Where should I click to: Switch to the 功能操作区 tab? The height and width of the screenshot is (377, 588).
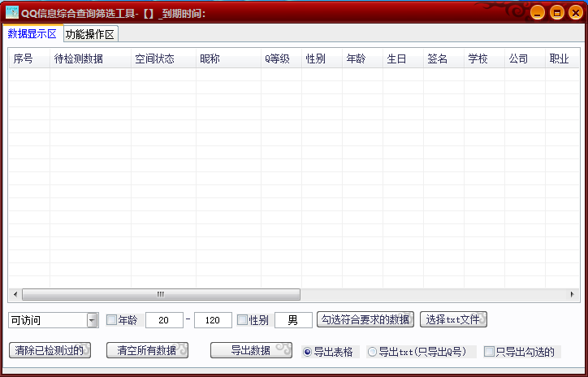click(x=90, y=34)
